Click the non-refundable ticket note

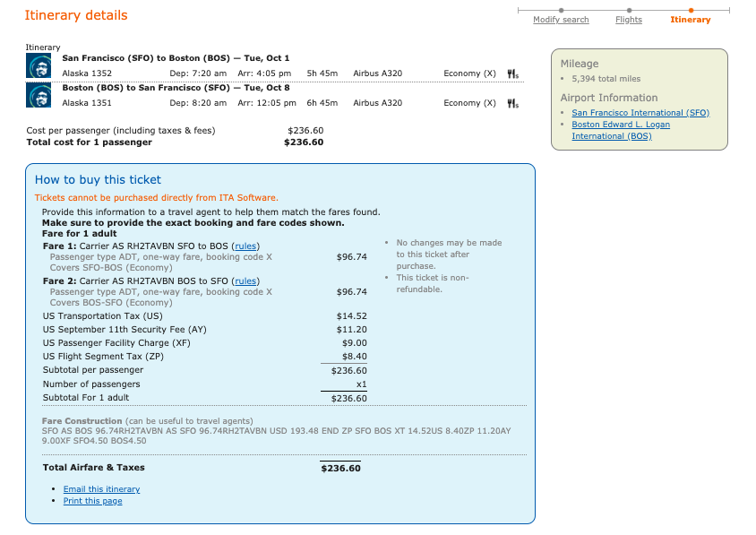(x=433, y=284)
